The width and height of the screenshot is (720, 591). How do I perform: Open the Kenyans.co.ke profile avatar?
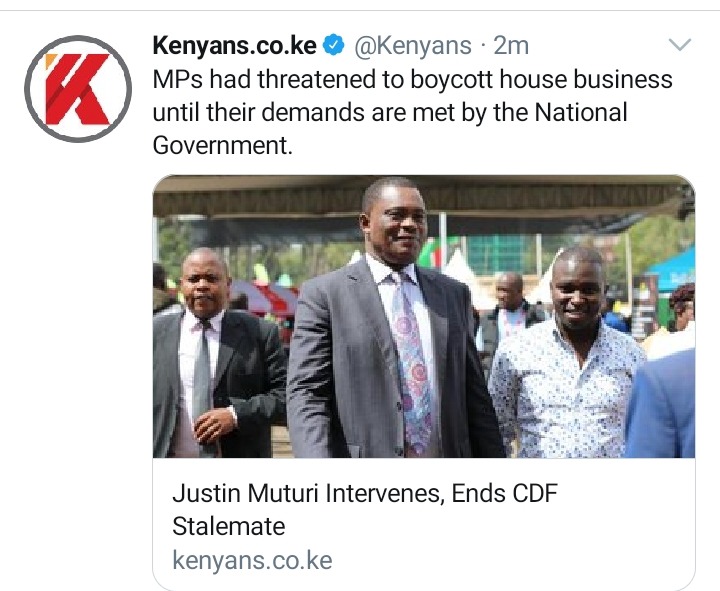coord(78,89)
